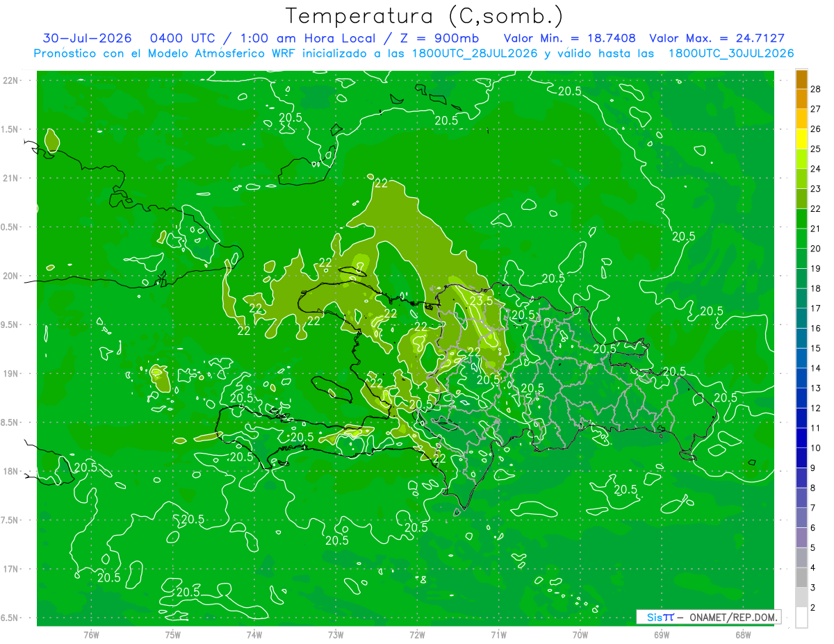The width and height of the screenshot is (834, 644).
Task: Select the 'Z = 900mb' level label
Action: [x=436, y=38]
